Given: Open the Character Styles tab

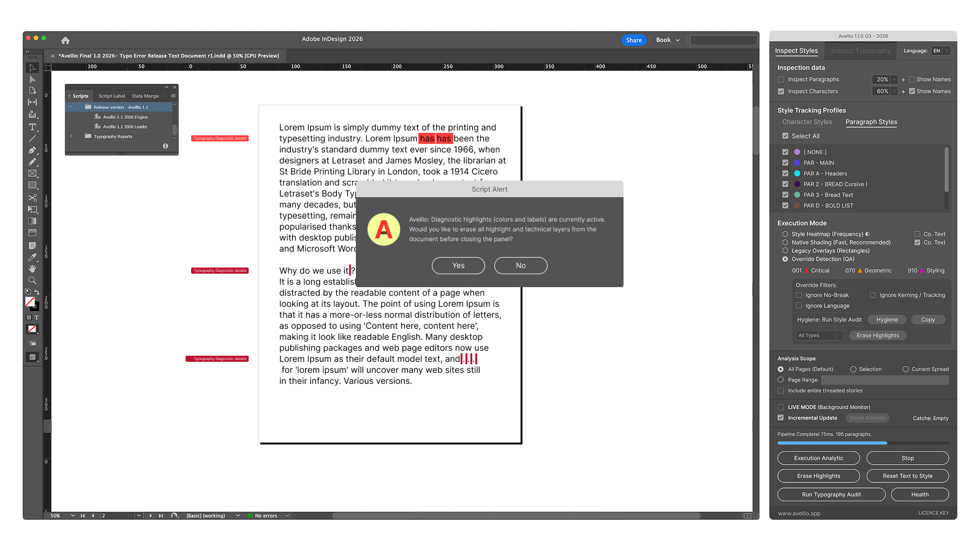Looking at the screenshot, I should tap(807, 122).
